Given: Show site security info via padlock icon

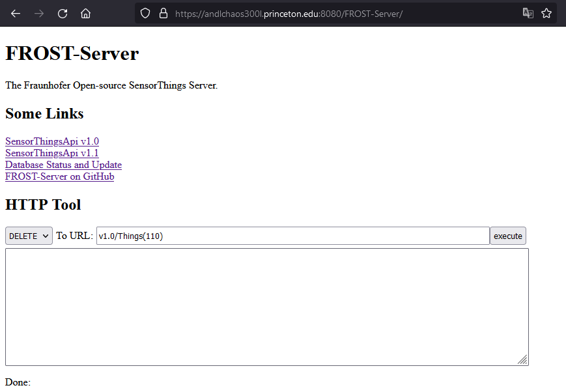Looking at the screenshot, I should tap(163, 13).
